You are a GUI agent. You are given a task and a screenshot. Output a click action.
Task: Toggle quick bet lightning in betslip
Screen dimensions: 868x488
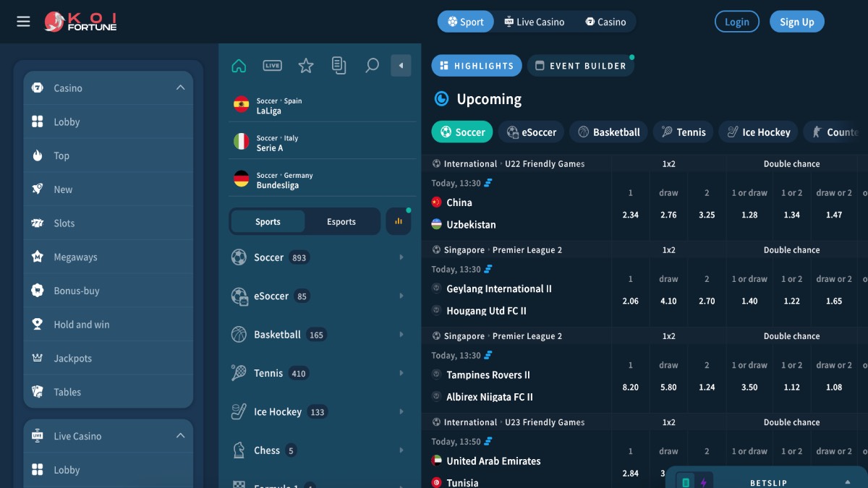[x=703, y=482]
